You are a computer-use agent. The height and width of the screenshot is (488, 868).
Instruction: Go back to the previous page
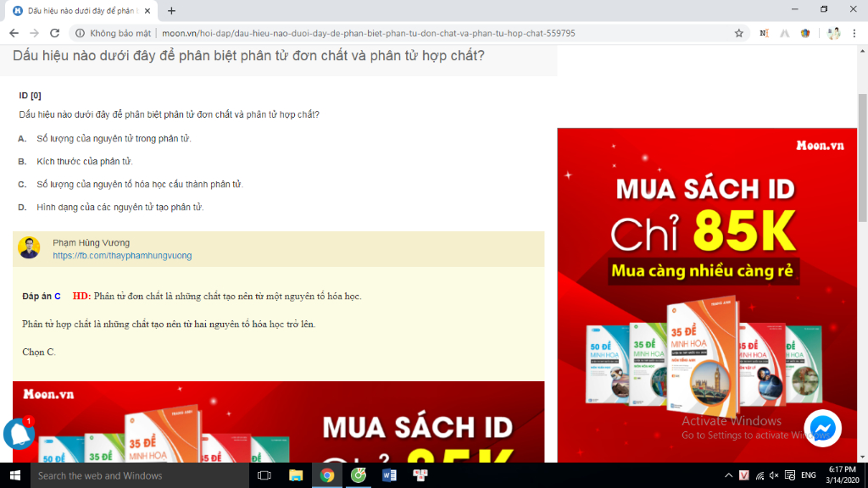pos(14,33)
